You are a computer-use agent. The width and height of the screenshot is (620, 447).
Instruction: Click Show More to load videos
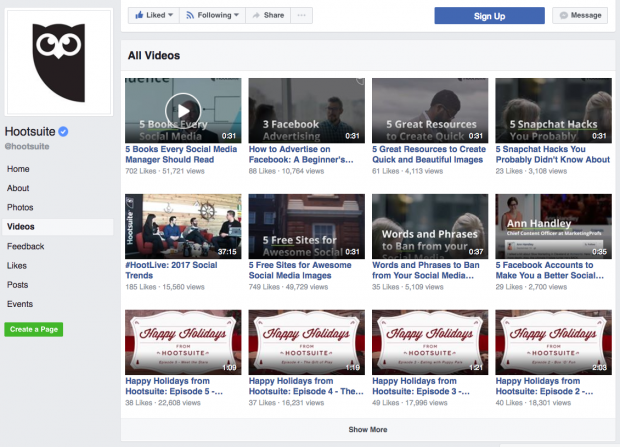[x=368, y=430]
